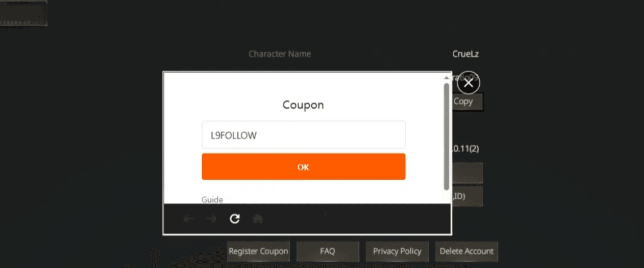Viewport: 644px width, 268px height.
Task: Open Register Coupon
Action: click(x=259, y=251)
